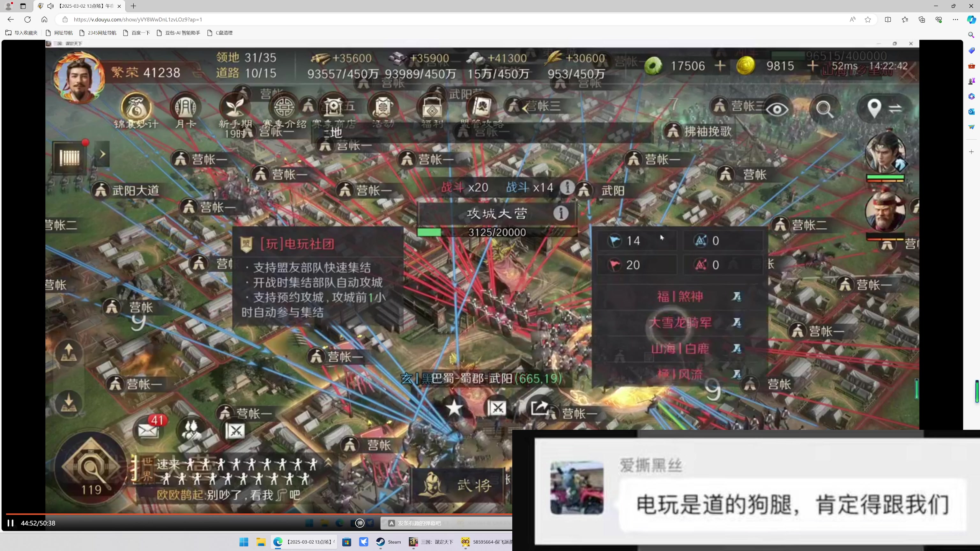Image resolution: width=980 pixels, height=551 pixels.
Task: Click the 极|风流 alliance row
Action: [679, 374]
